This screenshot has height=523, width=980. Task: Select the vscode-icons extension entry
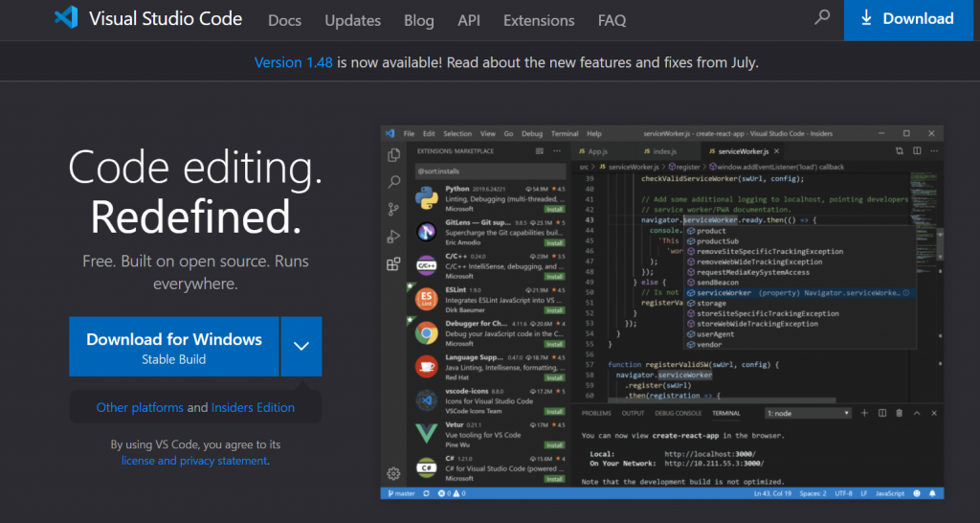(x=489, y=401)
